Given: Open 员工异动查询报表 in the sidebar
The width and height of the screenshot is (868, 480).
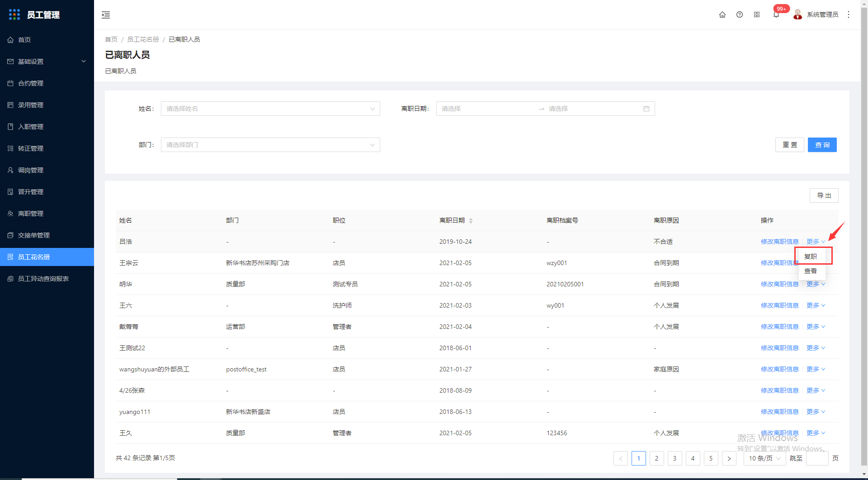Looking at the screenshot, I should click(x=47, y=279).
